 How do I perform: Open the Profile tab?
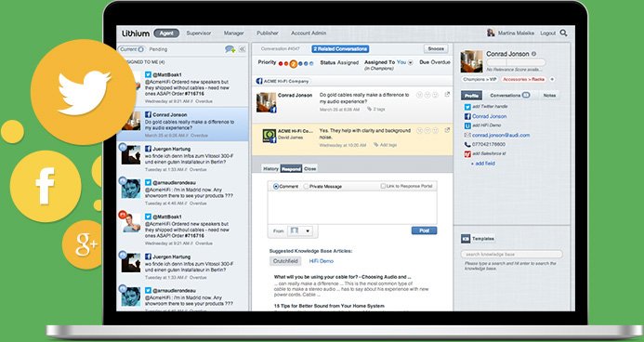tap(471, 95)
